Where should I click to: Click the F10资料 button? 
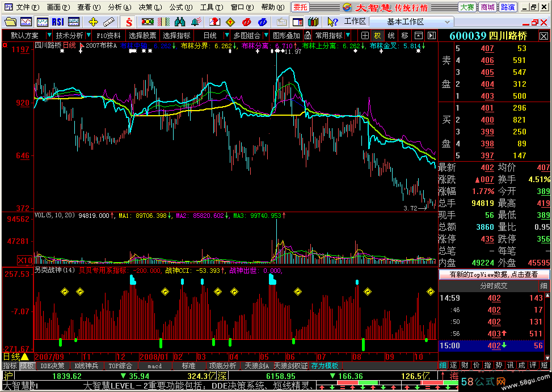108,36
